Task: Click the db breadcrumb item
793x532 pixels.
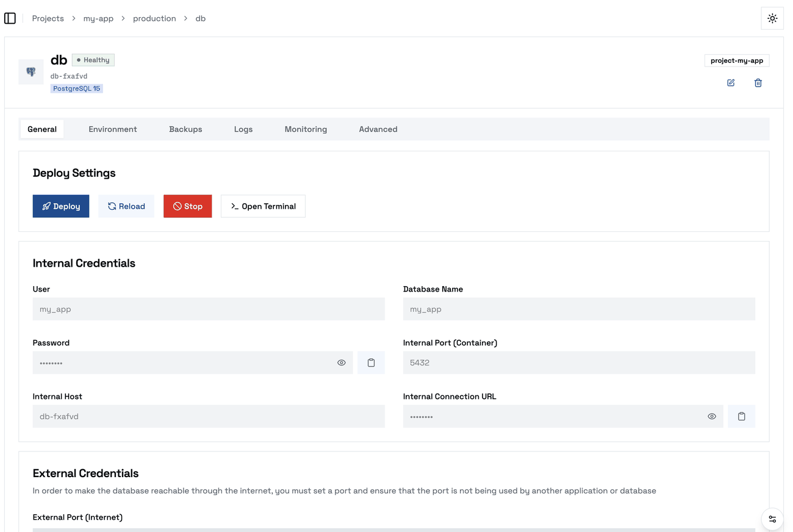Action: pos(201,18)
